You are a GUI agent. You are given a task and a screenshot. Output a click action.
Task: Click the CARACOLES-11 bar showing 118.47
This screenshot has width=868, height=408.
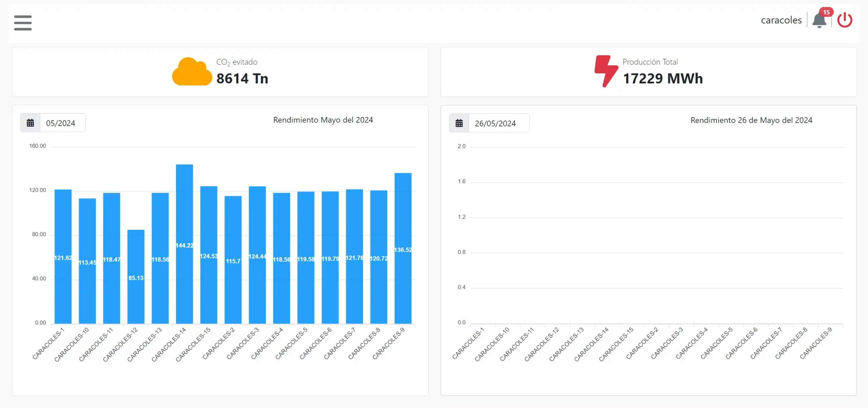click(112, 258)
